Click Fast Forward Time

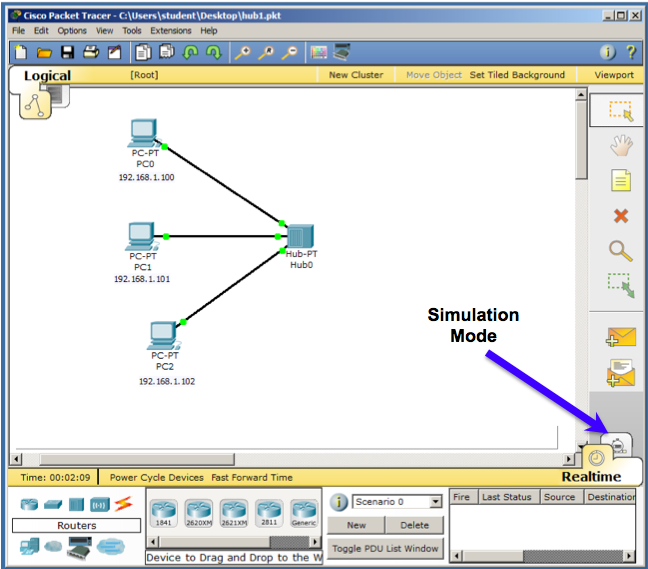(x=252, y=478)
